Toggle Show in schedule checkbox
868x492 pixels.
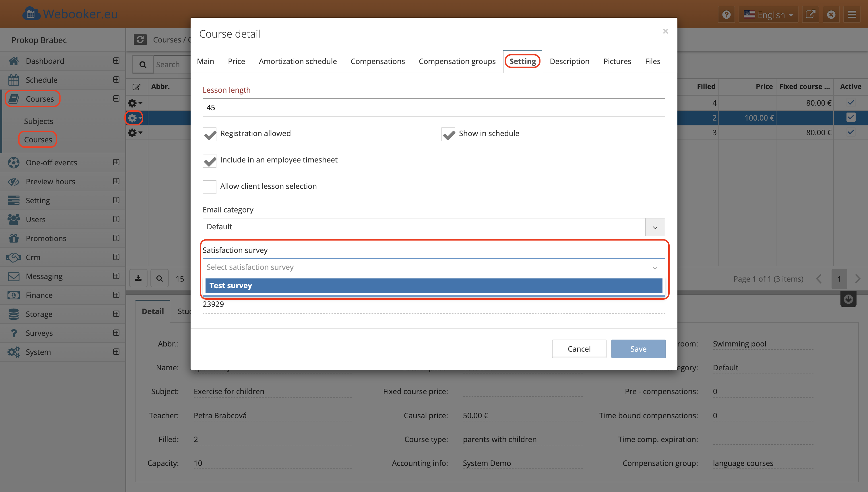tap(448, 134)
